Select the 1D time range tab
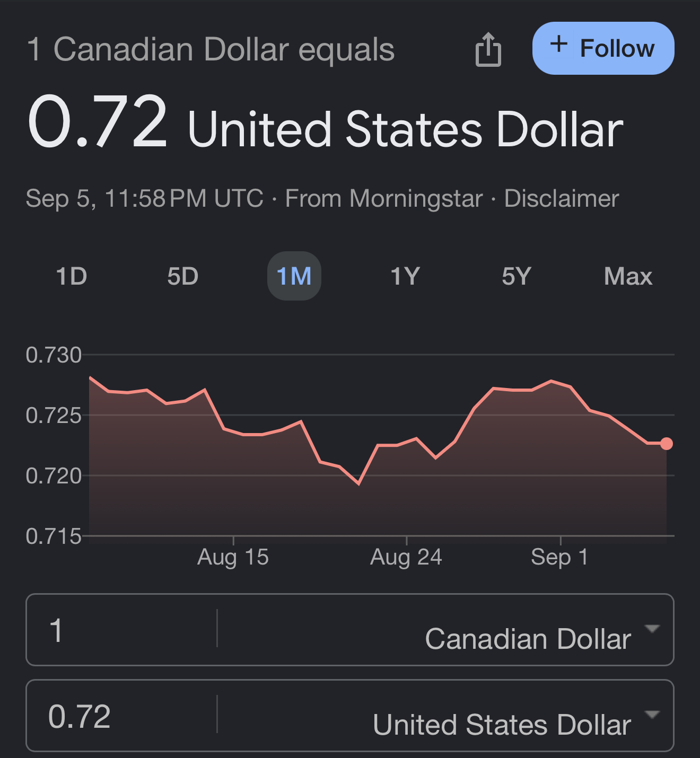Viewport: 700px width, 758px height. [72, 276]
